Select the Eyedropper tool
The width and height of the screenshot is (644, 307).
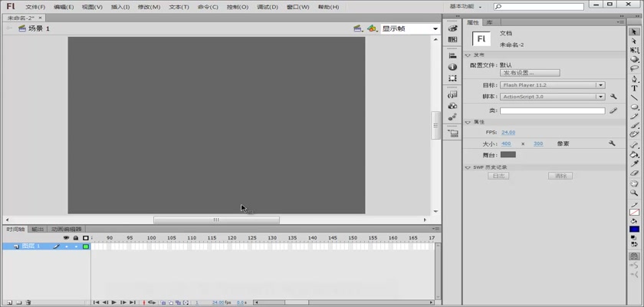(635, 164)
